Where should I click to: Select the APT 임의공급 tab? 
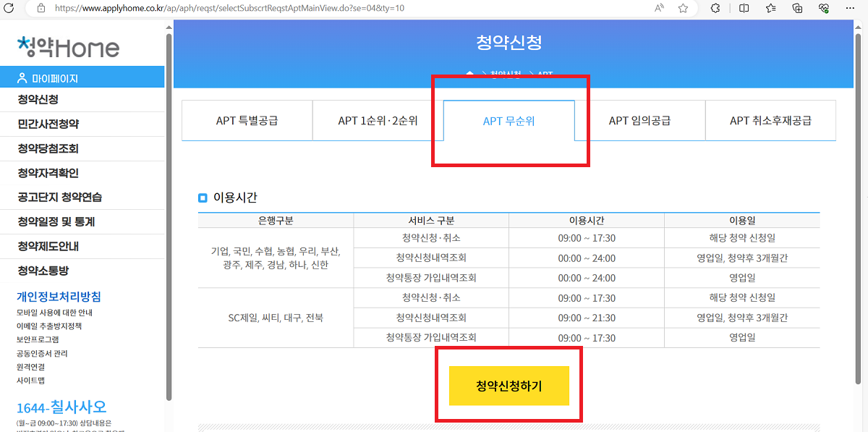[x=641, y=120]
